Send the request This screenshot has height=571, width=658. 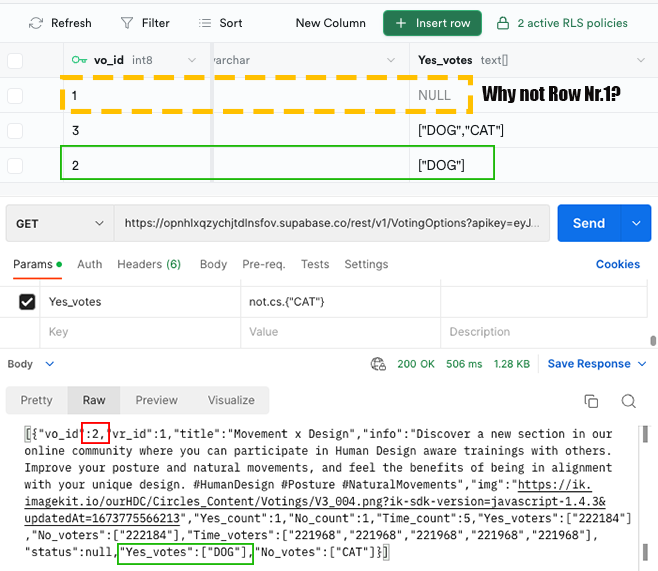point(589,223)
